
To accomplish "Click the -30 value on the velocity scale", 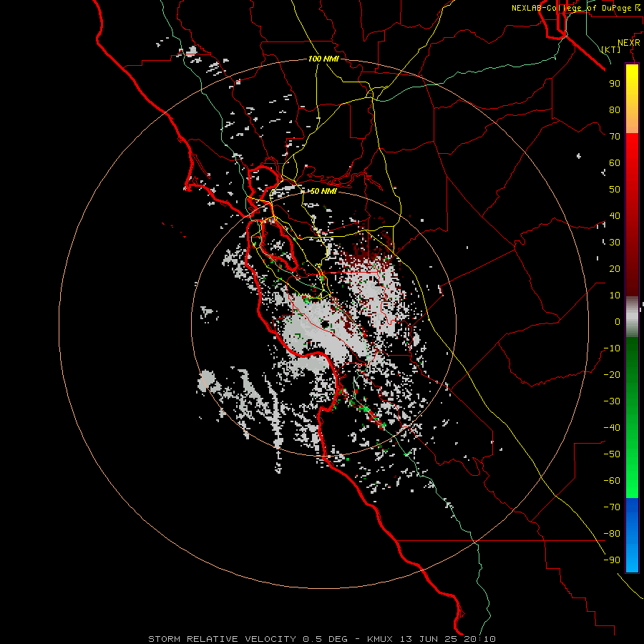I will pos(612,401).
